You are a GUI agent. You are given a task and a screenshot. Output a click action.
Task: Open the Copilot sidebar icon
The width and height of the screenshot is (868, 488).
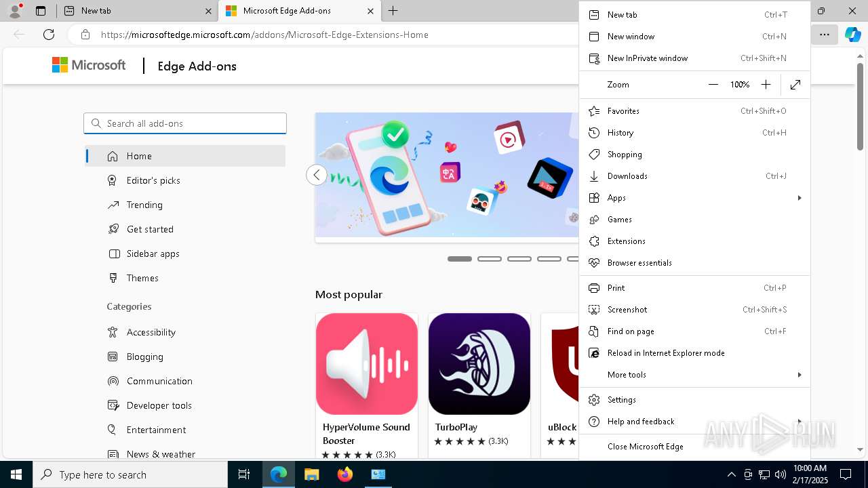[x=852, y=35]
